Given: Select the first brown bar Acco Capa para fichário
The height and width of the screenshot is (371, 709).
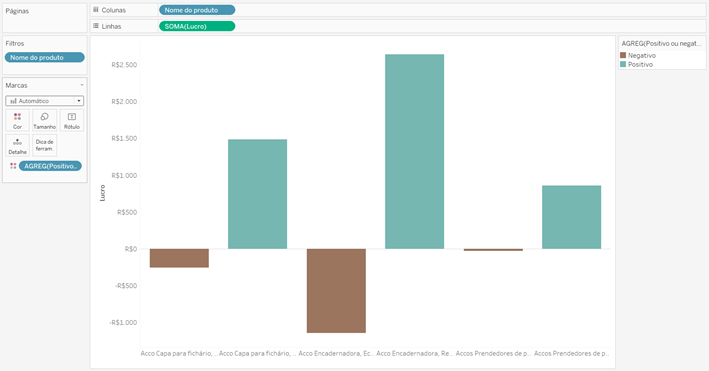Looking at the screenshot, I should [179, 258].
